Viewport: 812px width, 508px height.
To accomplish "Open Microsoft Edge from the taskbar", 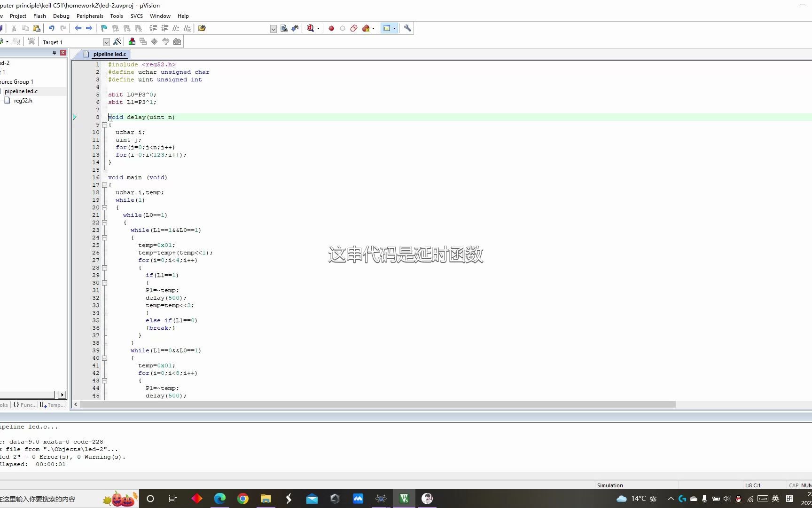I will pyautogui.click(x=220, y=499).
